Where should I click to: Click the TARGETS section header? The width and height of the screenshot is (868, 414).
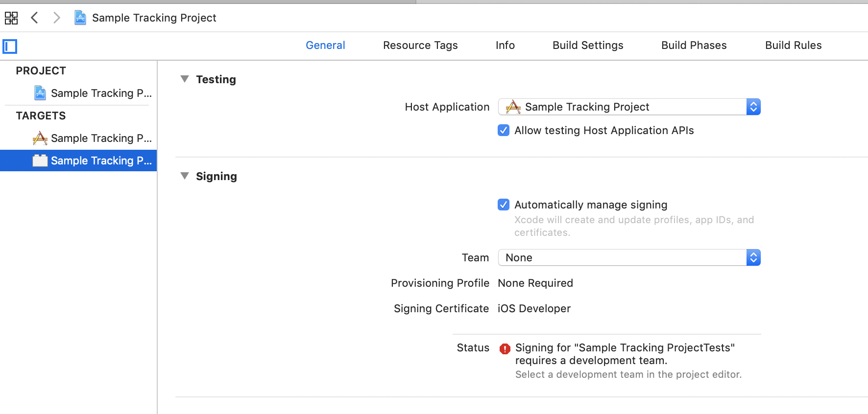click(x=41, y=115)
